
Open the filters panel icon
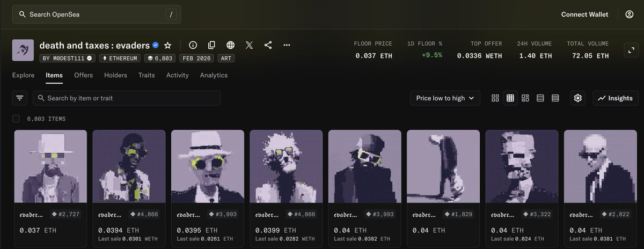pos(20,98)
